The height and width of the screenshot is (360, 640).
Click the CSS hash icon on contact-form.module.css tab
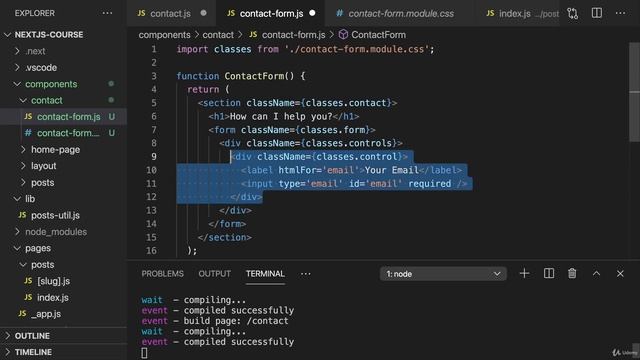[340, 13]
